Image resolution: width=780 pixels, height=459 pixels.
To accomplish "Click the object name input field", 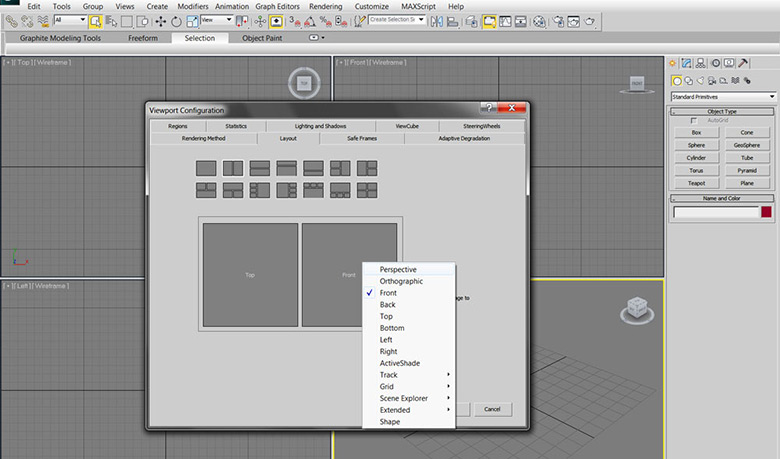I will pyautogui.click(x=715, y=212).
